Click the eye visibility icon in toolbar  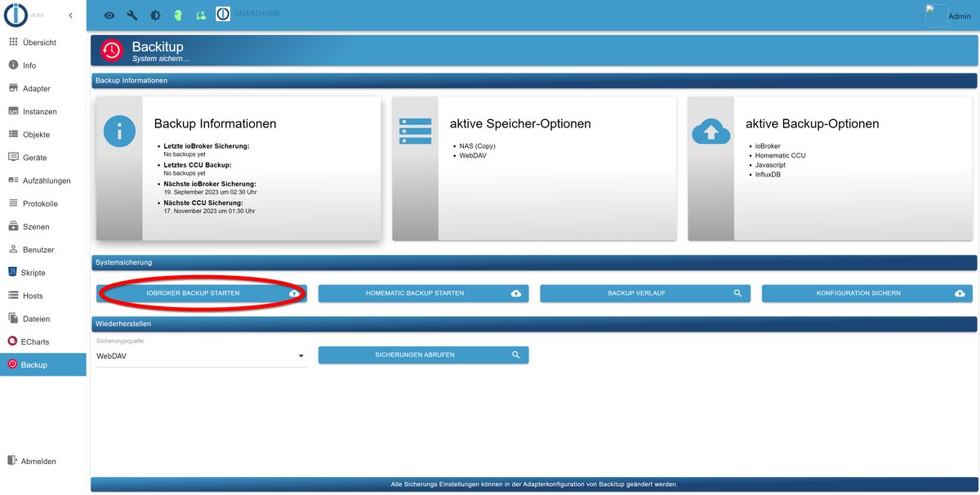(109, 16)
